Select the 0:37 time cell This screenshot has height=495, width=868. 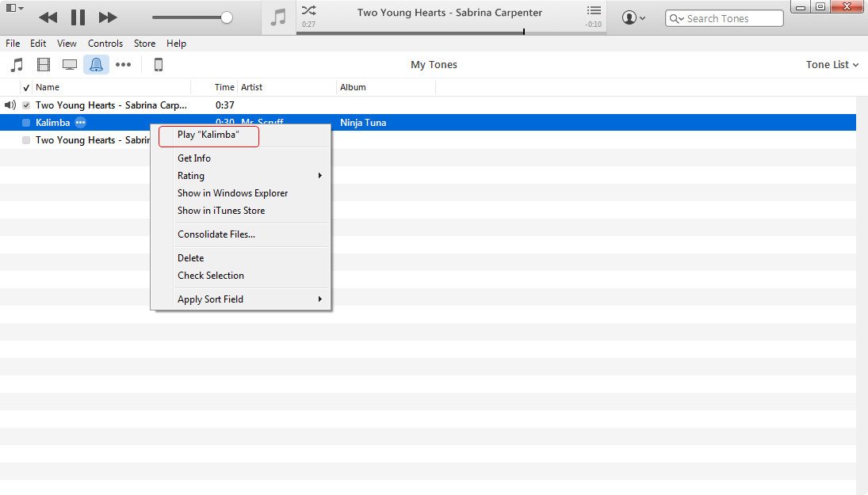(x=225, y=105)
